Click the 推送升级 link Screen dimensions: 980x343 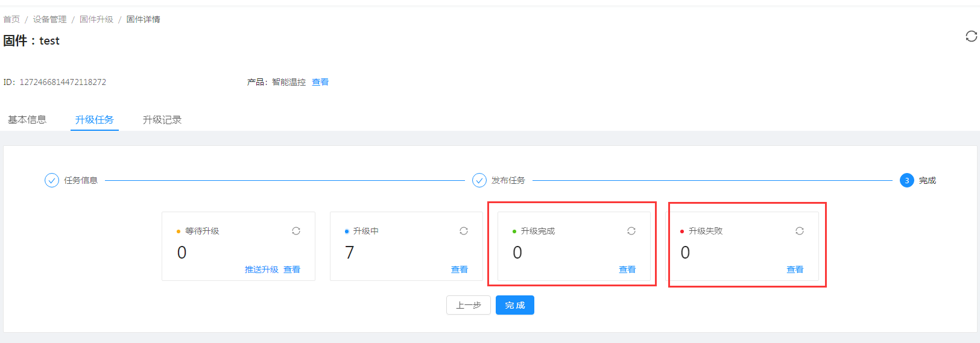tap(261, 269)
